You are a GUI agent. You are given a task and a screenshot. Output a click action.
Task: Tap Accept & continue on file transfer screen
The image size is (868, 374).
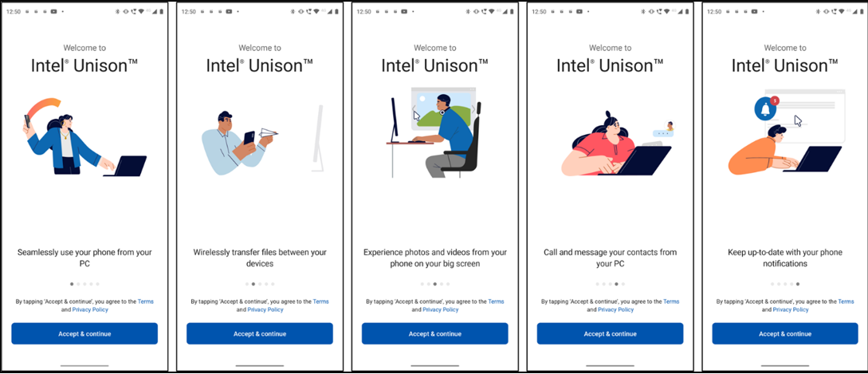point(260,333)
